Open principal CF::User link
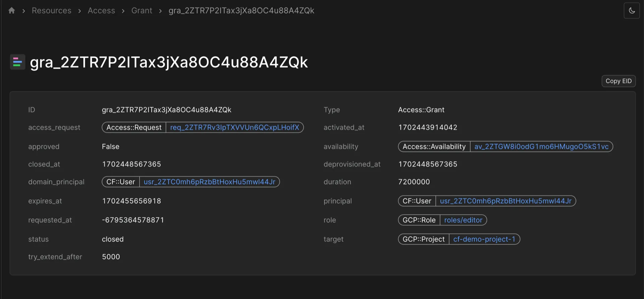Viewport: 644px width, 299px height. 505,201
